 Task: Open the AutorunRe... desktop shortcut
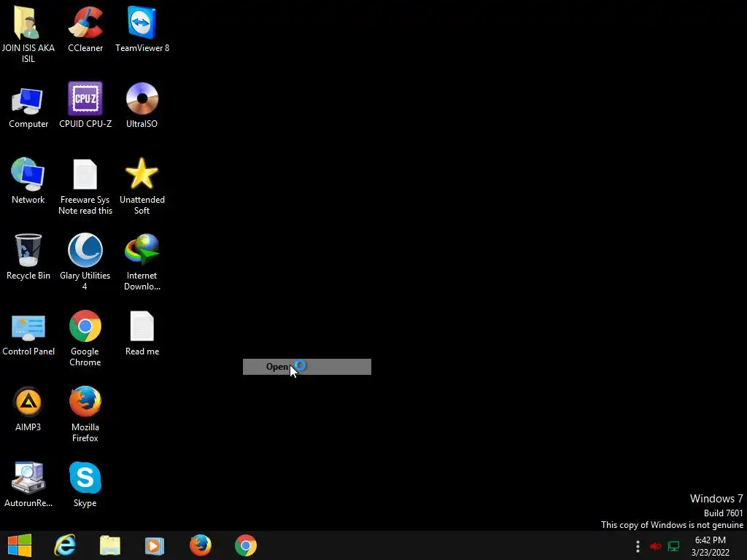(x=28, y=485)
